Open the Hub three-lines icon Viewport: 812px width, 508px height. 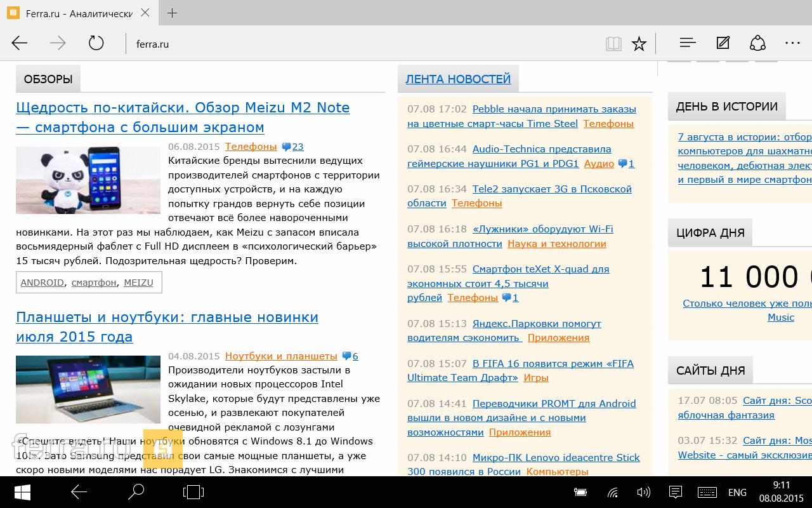pos(688,43)
